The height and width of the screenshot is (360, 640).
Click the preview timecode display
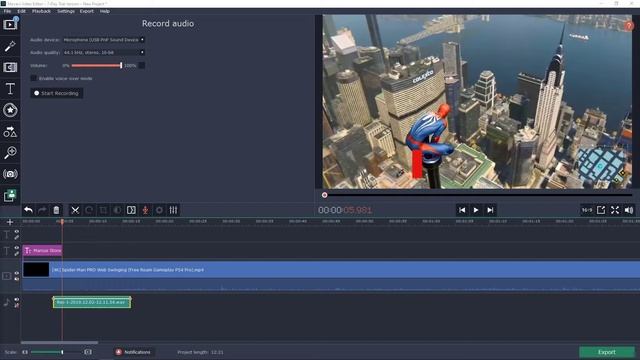tap(345, 210)
